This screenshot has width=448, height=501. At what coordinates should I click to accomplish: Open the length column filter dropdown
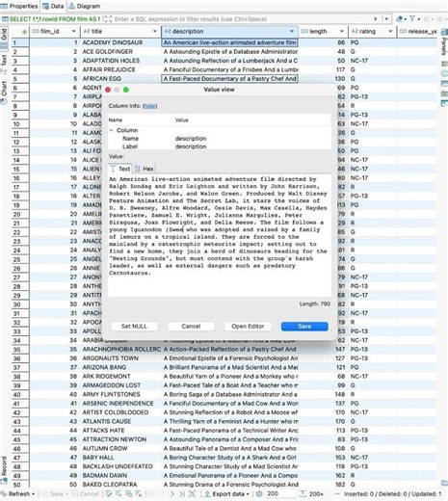[x=342, y=31]
